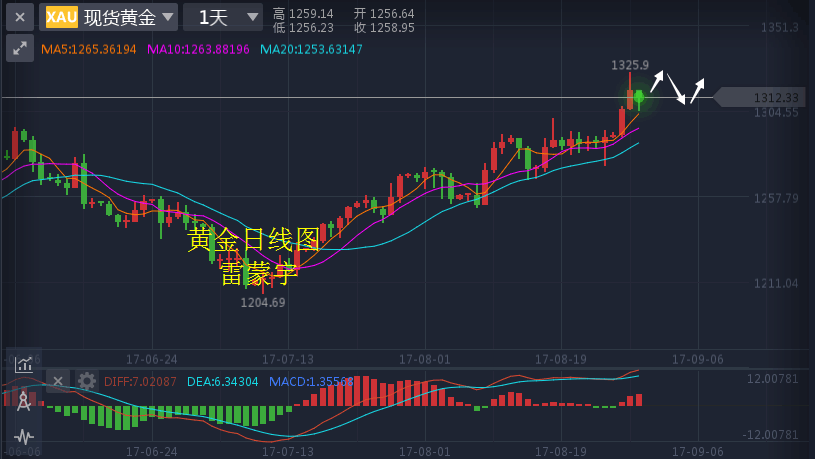Click the MA20 indicator label
815x459 pixels.
(311, 49)
